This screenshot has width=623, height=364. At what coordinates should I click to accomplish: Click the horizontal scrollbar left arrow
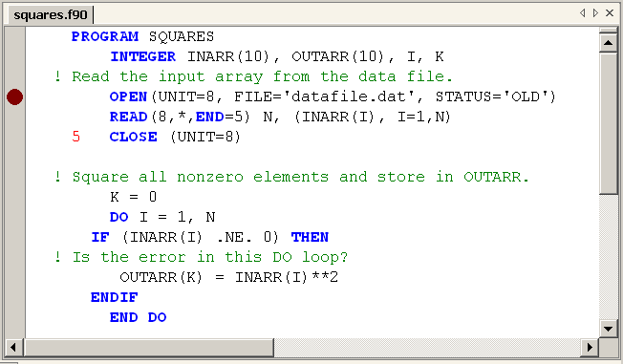[x=13, y=348]
